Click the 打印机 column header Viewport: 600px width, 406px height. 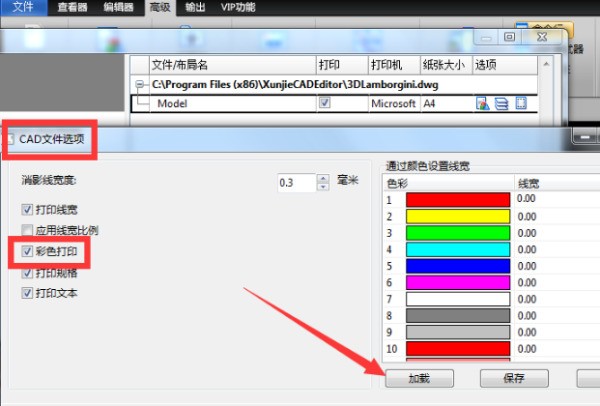point(394,65)
